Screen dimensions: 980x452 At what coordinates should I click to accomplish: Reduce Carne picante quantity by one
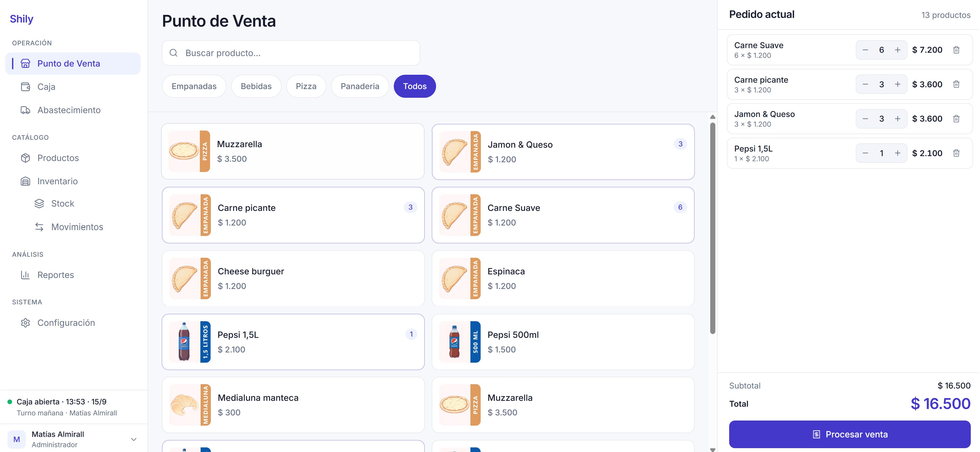pyautogui.click(x=865, y=84)
